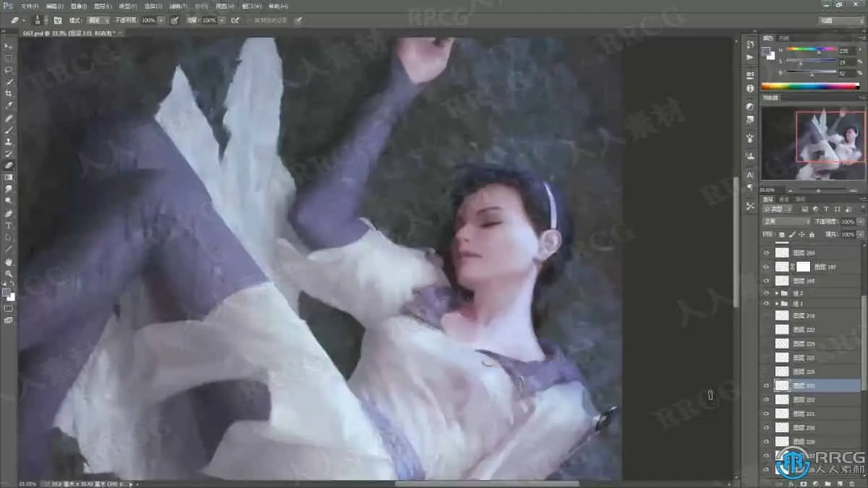
Task: Switch to the 色板 swatches tab
Action: pos(784,38)
